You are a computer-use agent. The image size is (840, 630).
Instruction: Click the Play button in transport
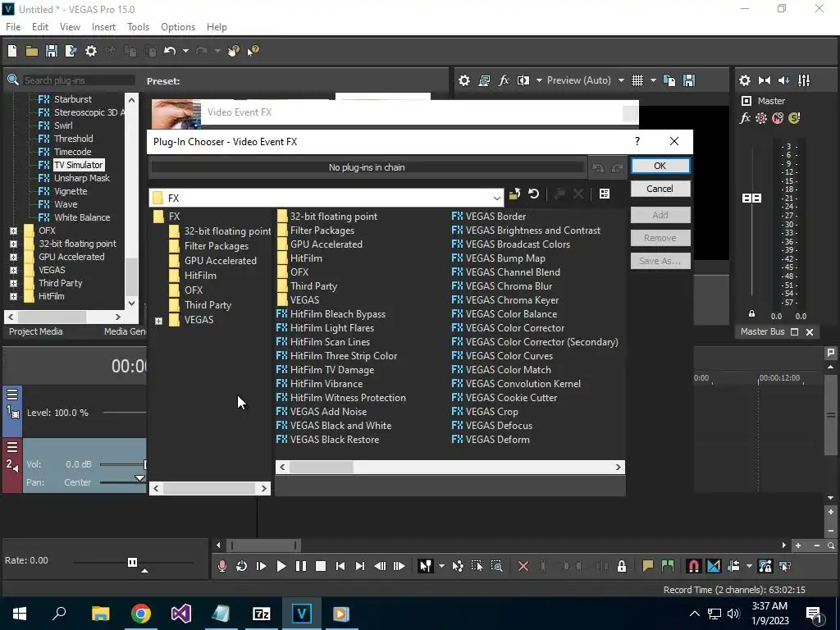click(x=281, y=566)
